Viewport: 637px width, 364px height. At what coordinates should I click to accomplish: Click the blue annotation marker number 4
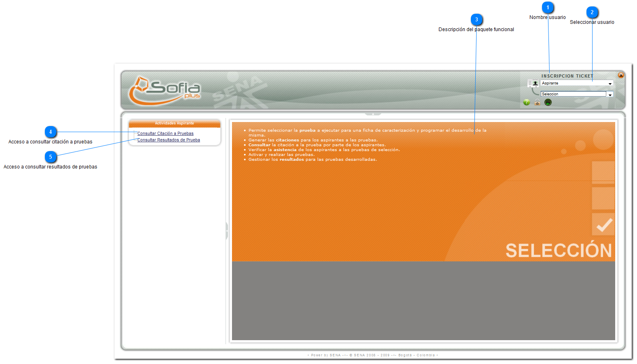pyautogui.click(x=51, y=132)
